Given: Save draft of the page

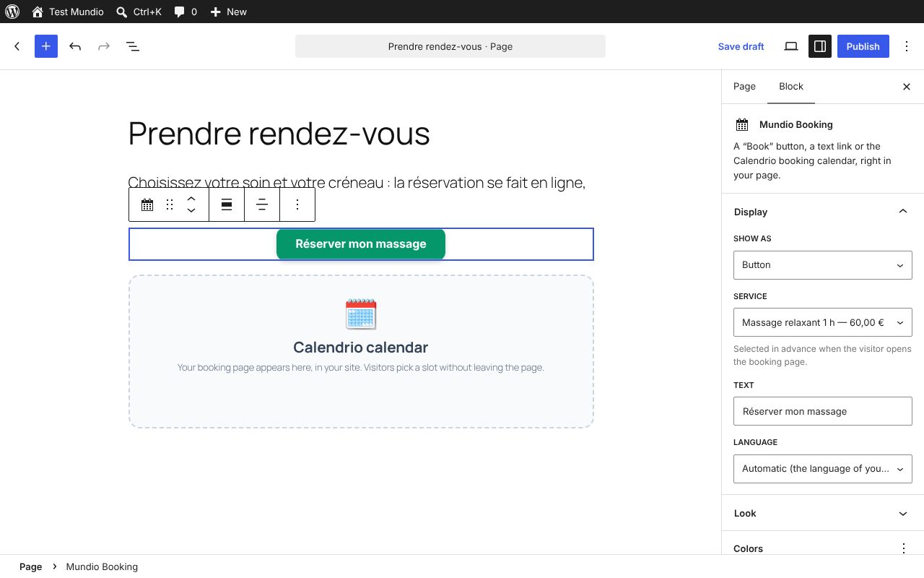Looking at the screenshot, I should click(x=741, y=46).
